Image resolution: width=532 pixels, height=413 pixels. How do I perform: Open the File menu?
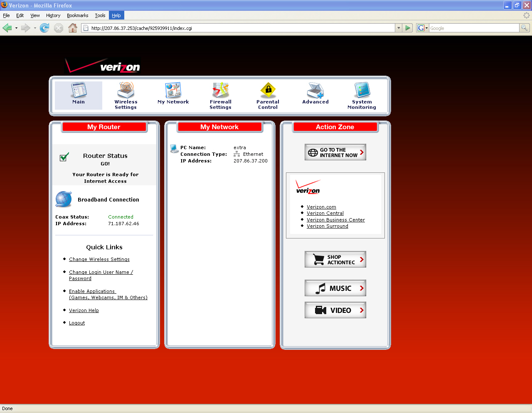tap(6, 15)
